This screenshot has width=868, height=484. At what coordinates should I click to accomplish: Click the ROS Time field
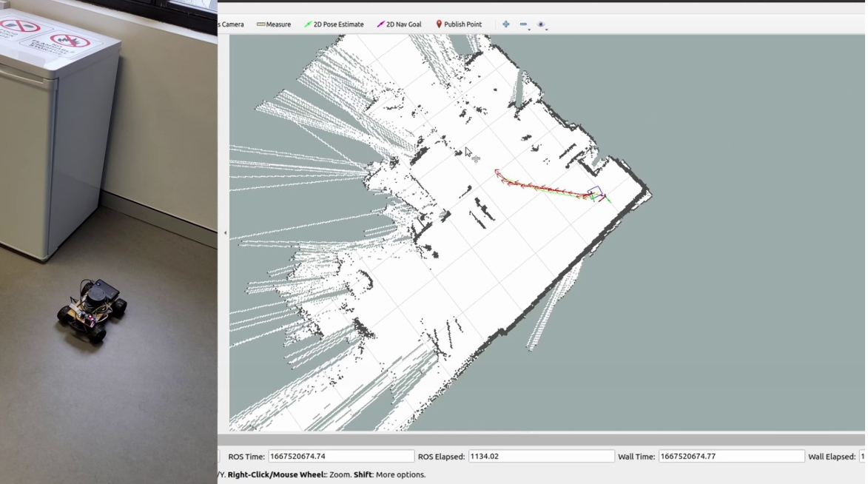point(340,457)
